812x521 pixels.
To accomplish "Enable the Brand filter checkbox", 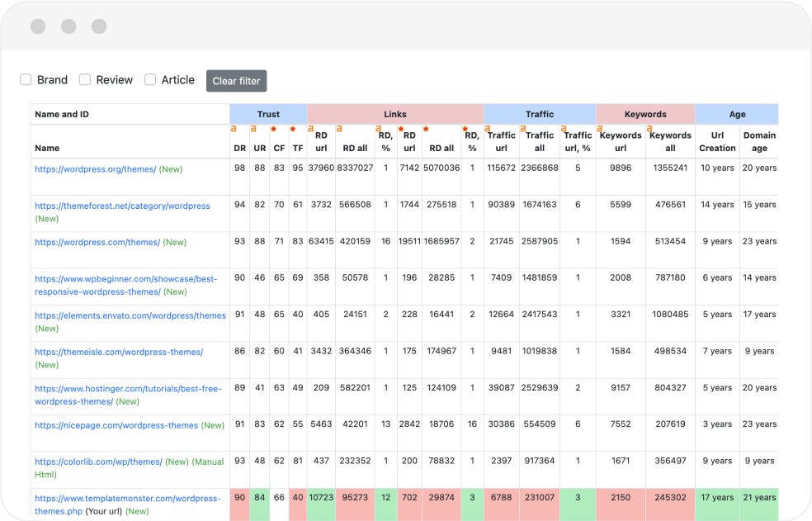I will (x=26, y=80).
